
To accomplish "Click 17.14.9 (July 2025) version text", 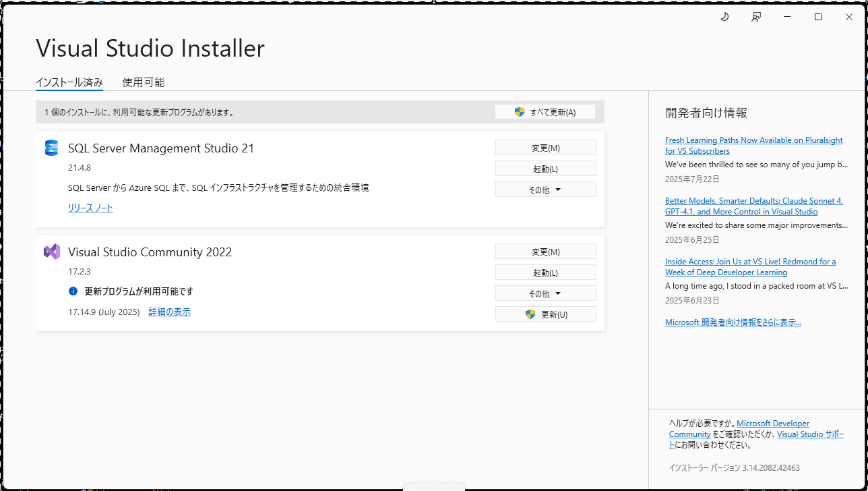I will 104,312.
